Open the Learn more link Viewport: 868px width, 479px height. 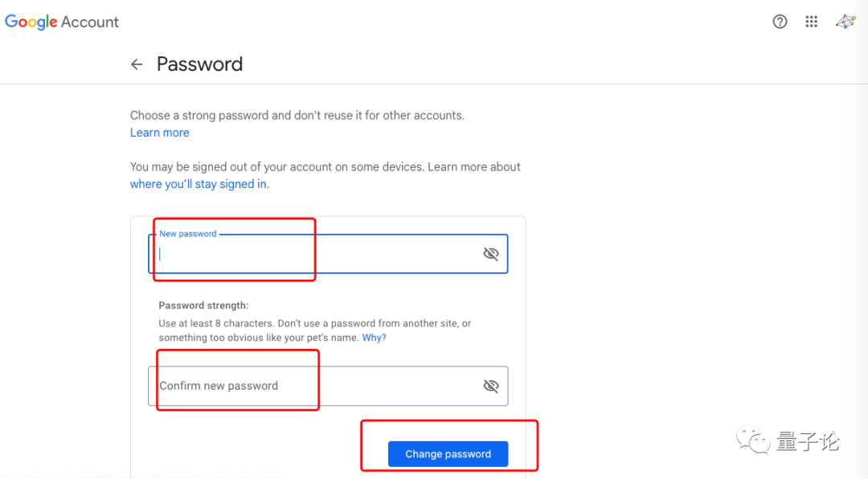point(159,133)
